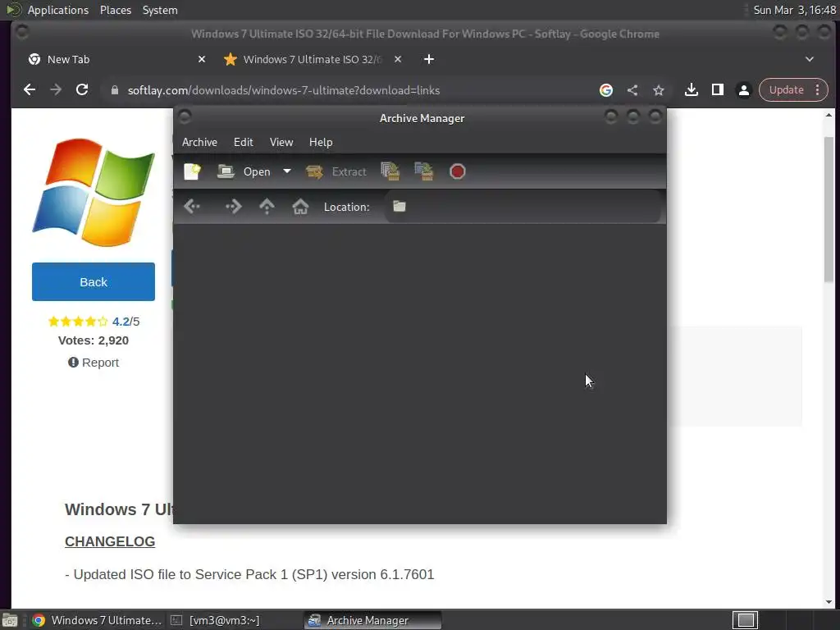
Task: Close the Windows 7 Ultimate ISO tab
Action: click(398, 59)
